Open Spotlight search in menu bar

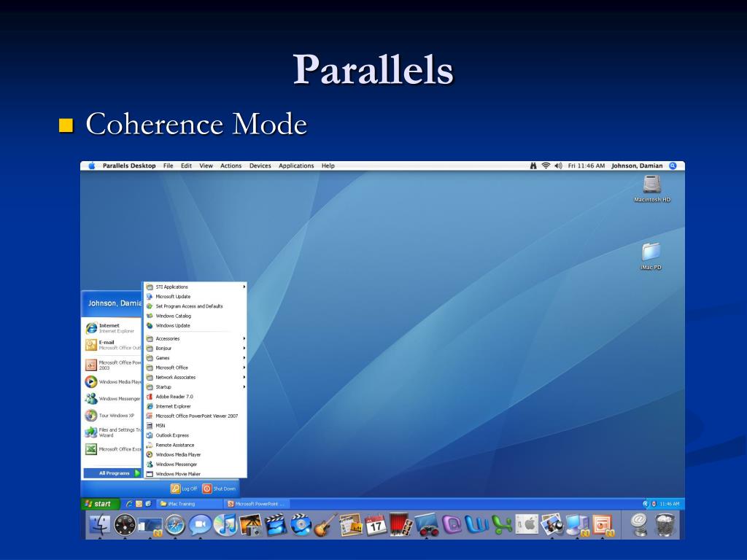point(673,166)
